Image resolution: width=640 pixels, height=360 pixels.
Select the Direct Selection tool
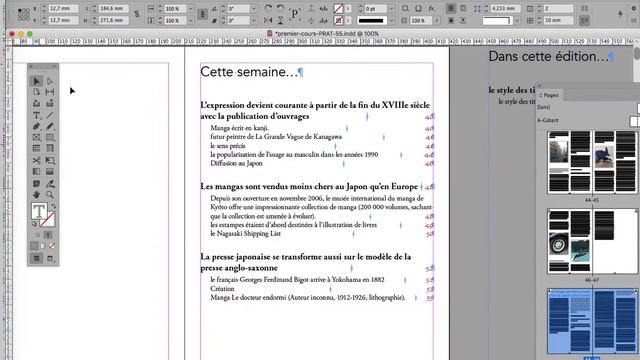pyautogui.click(x=50, y=81)
